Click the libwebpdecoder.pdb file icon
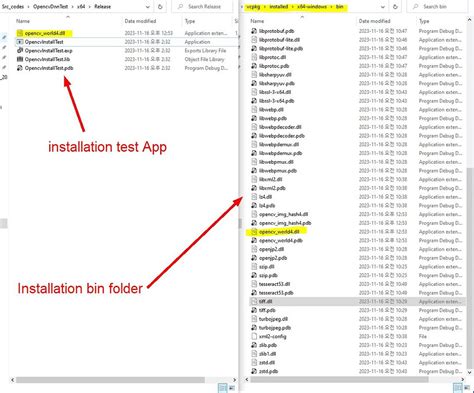Viewport: 474px width, 393px height. (x=254, y=136)
